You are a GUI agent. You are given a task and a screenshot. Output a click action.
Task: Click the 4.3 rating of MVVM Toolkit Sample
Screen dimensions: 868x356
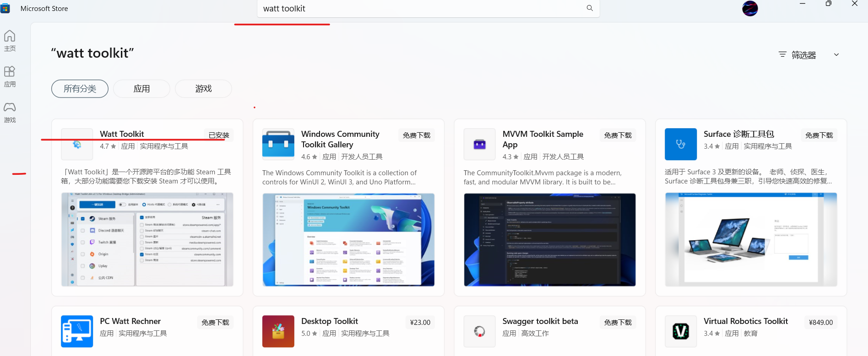point(511,157)
